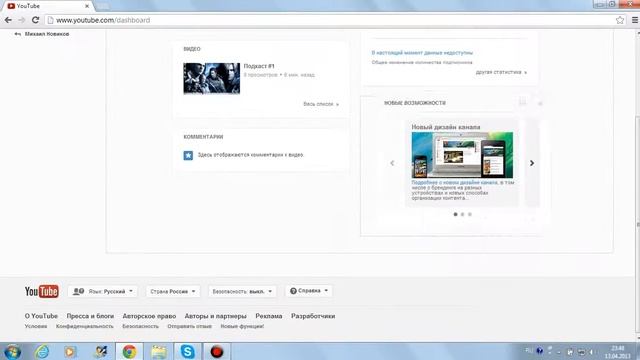Select the first carousel pagination dot
640x360 pixels.
[456, 214]
